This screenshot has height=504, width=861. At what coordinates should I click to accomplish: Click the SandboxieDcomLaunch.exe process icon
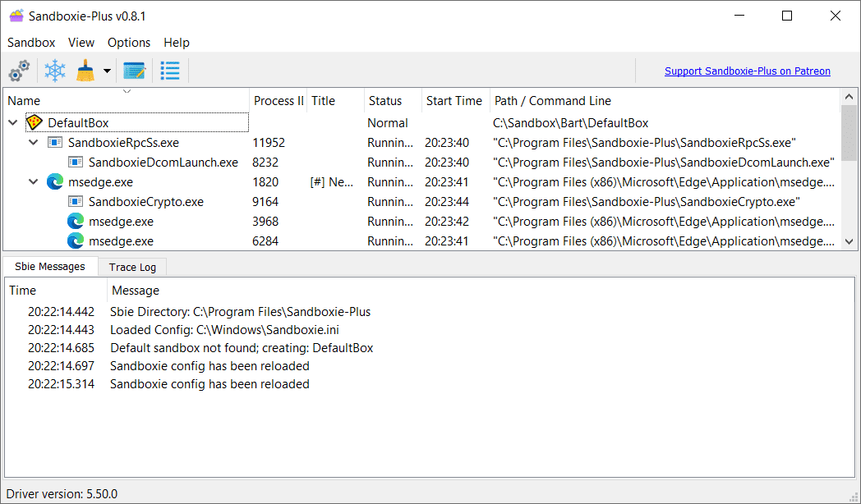(x=76, y=163)
